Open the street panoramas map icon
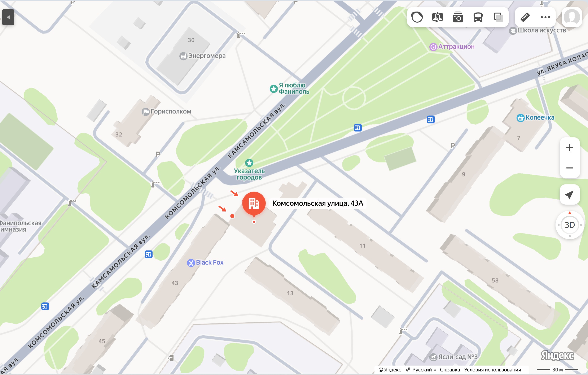 437,17
